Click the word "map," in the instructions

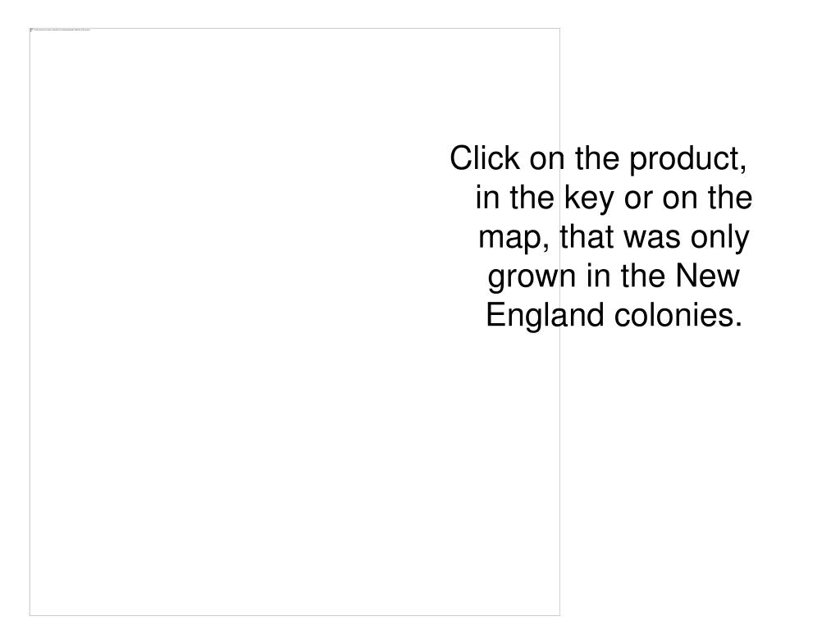(514, 239)
